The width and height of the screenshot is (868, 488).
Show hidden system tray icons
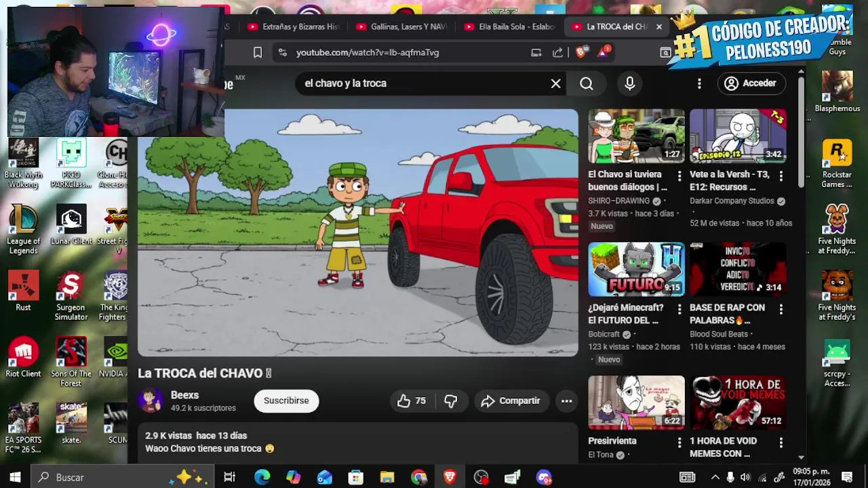[x=715, y=477]
